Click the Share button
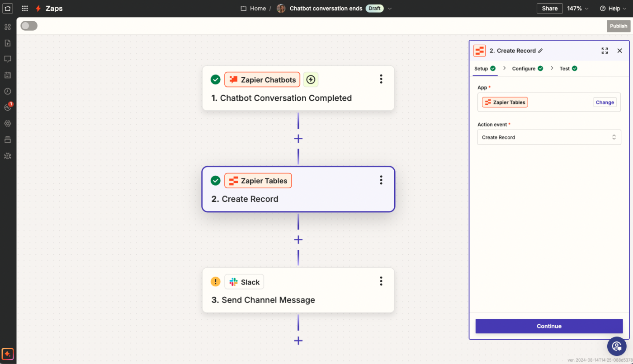This screenshot has width=633, height=364. tap(550, 9)
